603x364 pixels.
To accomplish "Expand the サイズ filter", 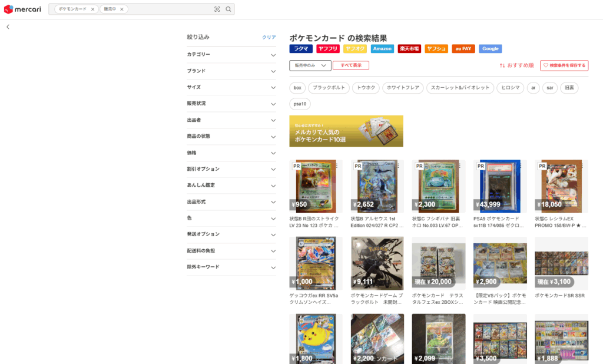I will [x=231, y=87].
